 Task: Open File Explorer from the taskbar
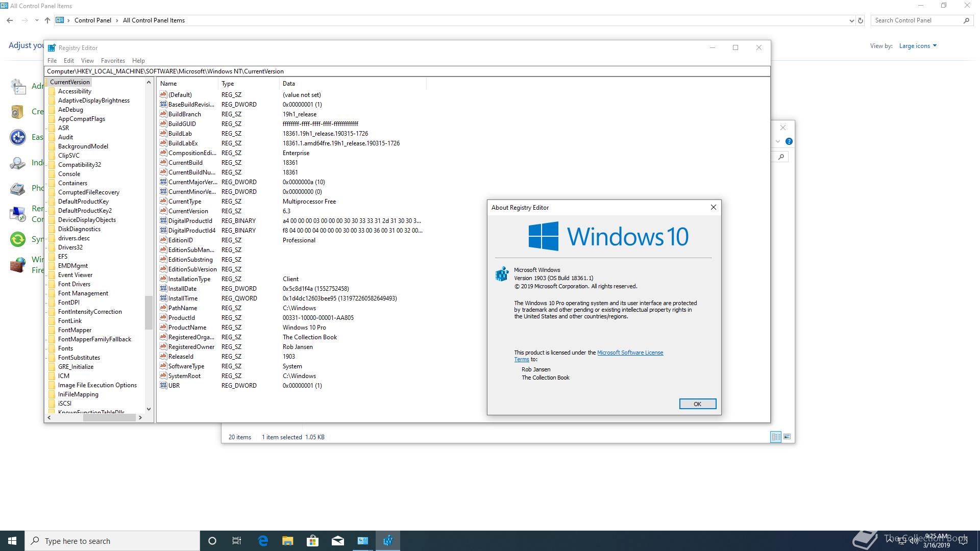click(x=288, y=541)
